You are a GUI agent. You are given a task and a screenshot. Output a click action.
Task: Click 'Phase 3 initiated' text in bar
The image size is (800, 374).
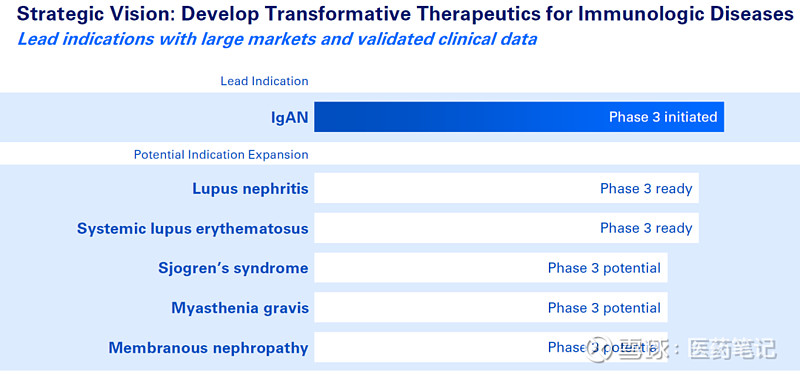click(x=663, y=117)
